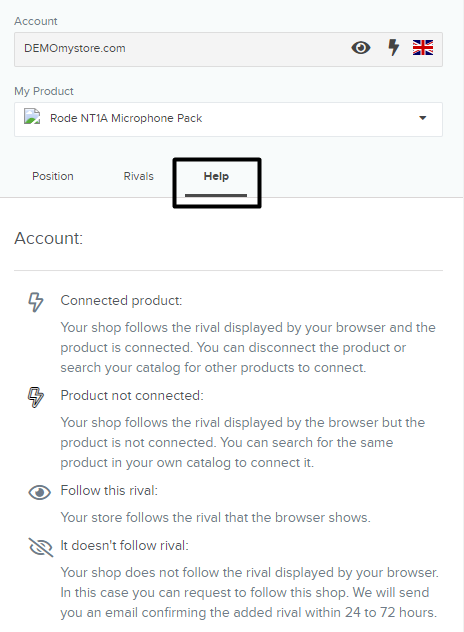Select the Rode NT1A Microphone Pack combo box
The height and width of the screenshot is (632, 464).
[228, 119]
